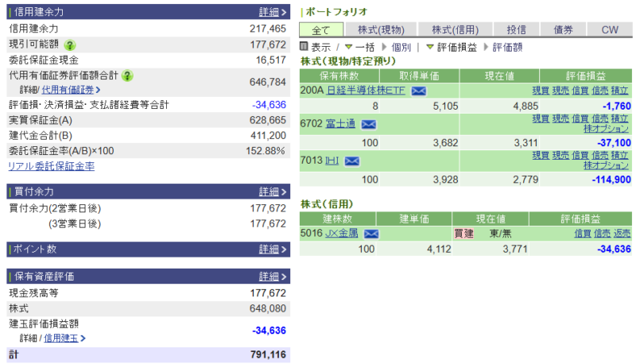Click 信買 for 日経半導体株ETF
636x364 pixels.
click(x=580, y=91)
